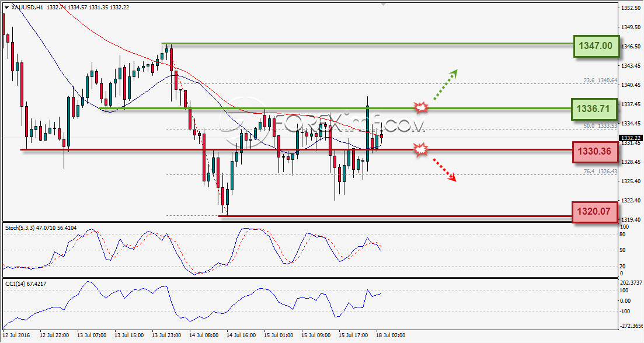The height and width of the screenshot is (343, 644).
Task: Click the 13 Jul 23:00 time label
Action: point(166,335)
